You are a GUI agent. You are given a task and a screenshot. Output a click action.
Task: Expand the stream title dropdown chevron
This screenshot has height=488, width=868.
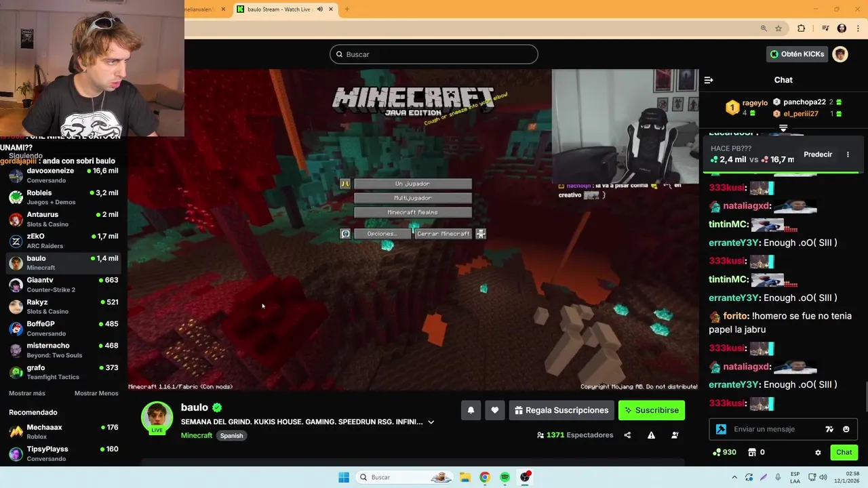pos(431,422)
